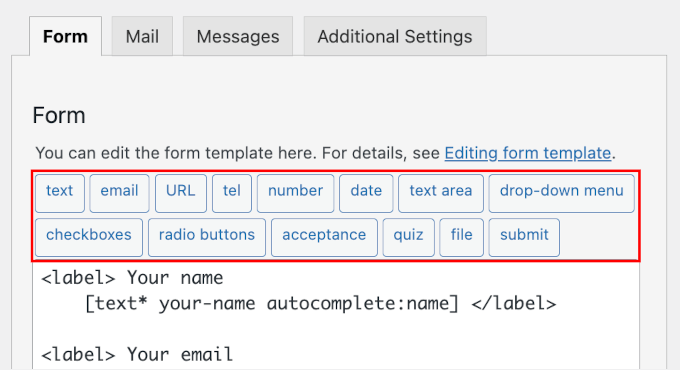The width and height of the screenshot is (680, 370).
Task: Insert a checkboxes form tag
Action: [89, 238]
